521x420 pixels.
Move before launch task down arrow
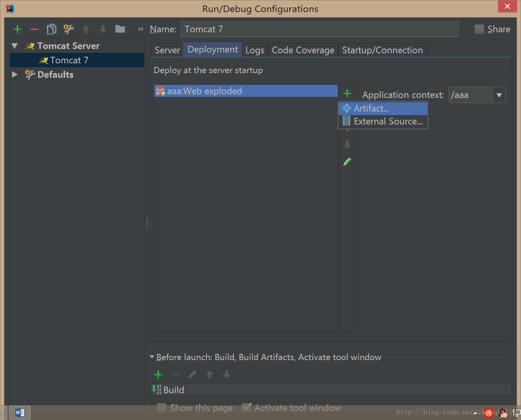[227, 374]
